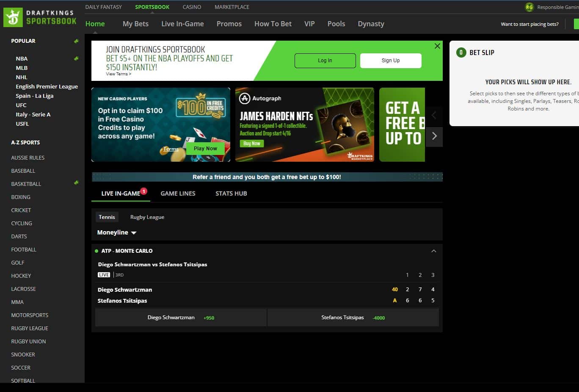Open Spain - La Liga
The width and height of the screenshot is (579, 392).
coord(35,96)
